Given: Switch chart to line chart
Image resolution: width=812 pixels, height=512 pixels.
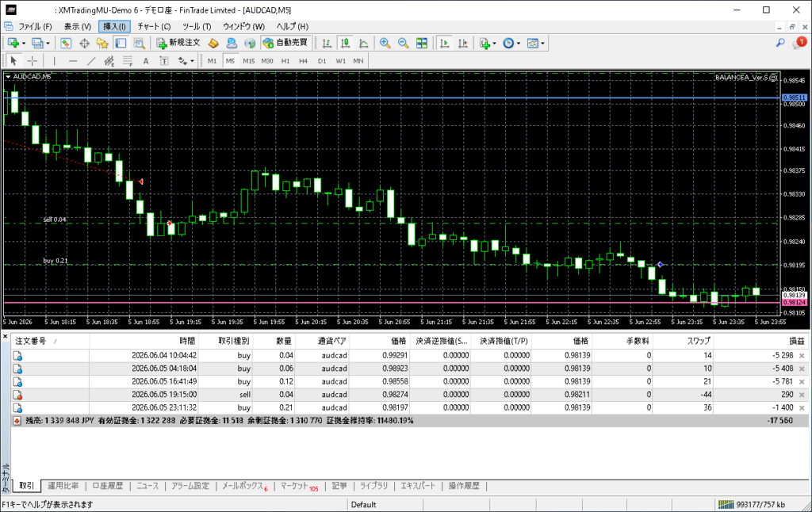Looking at the screenshot, I should click(x=363, y=43).
